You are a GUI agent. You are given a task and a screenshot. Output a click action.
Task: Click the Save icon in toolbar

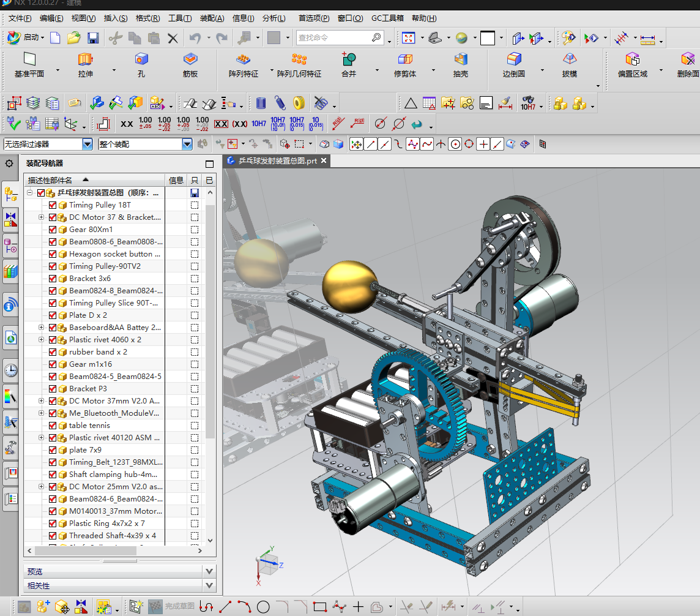[93, 38]
